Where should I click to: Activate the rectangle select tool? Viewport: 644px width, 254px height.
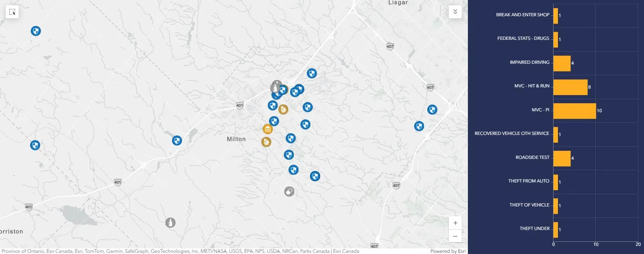click(x=12, y=12)
